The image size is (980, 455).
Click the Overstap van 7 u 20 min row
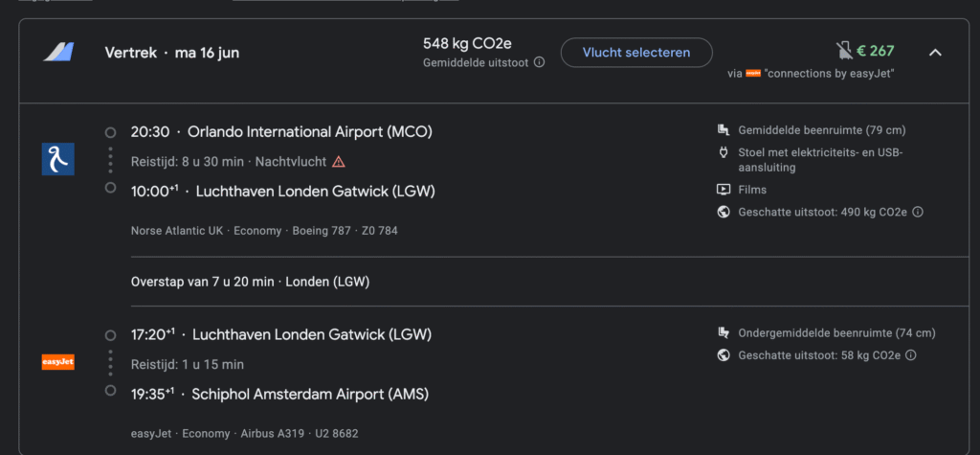tap(250, 283)
